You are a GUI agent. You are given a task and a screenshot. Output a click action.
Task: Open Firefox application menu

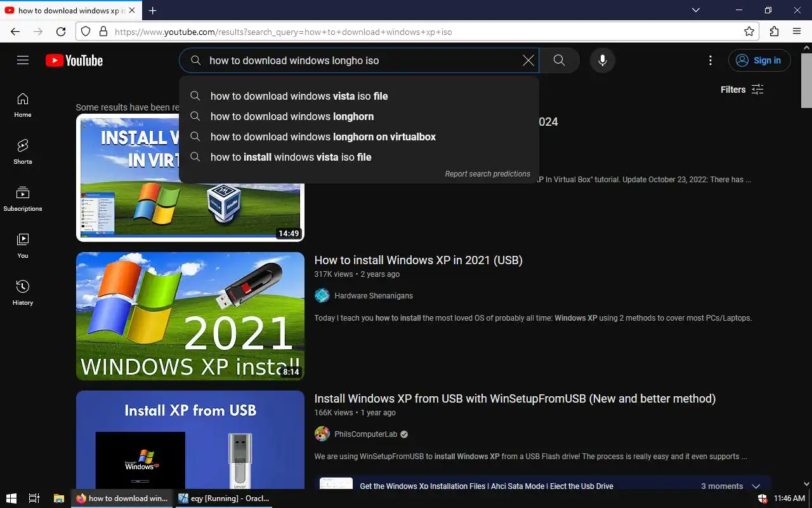coord(797,32)
